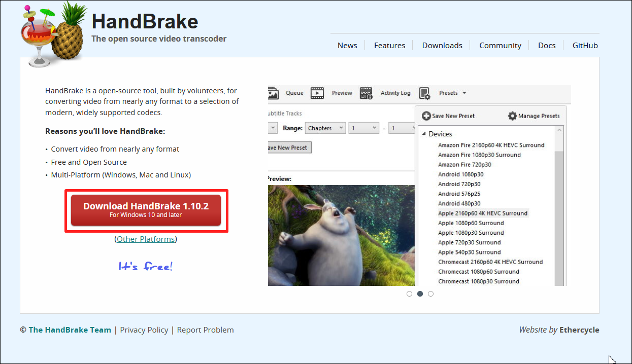Select Apple 2160p60 4K HEVC Surround preset
Image resolution: width=632 pixels, height=364 pixels.
(483, 213)
